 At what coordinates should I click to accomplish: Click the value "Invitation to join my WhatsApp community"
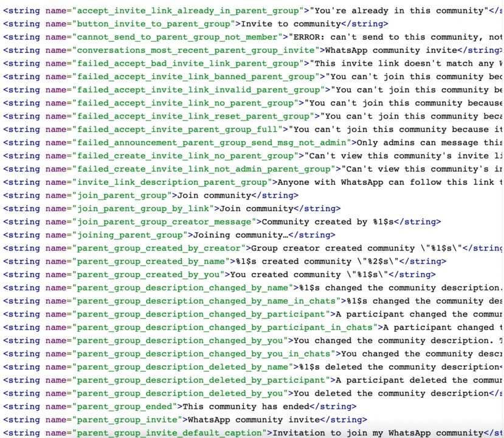(378, 433)
